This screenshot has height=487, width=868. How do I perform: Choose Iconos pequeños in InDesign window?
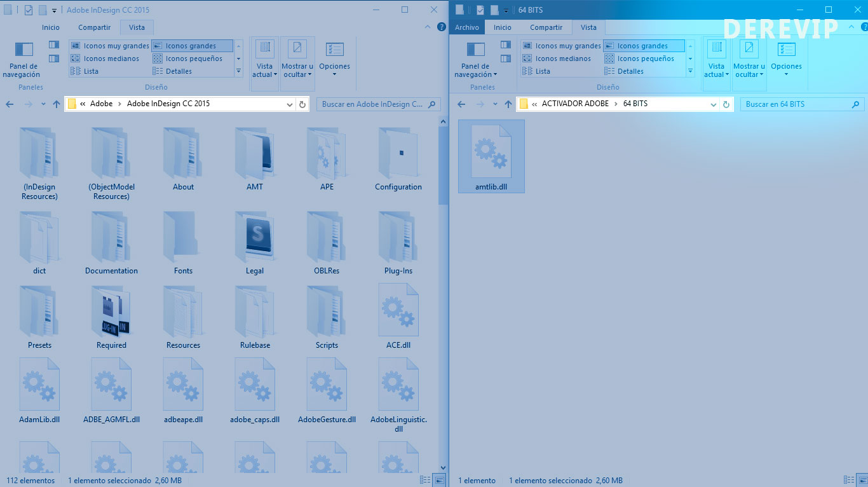click(x=187, y=58)
